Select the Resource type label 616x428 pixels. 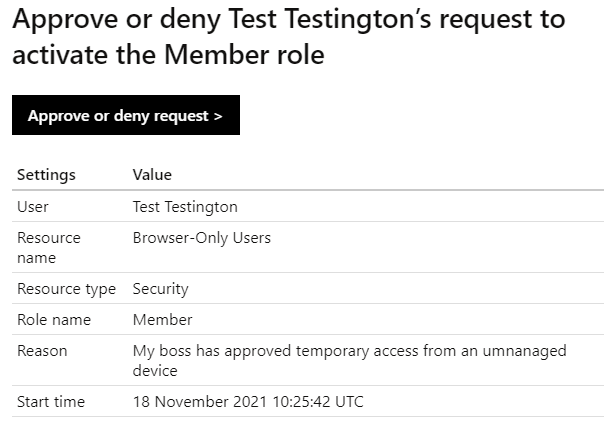(66, 289)
